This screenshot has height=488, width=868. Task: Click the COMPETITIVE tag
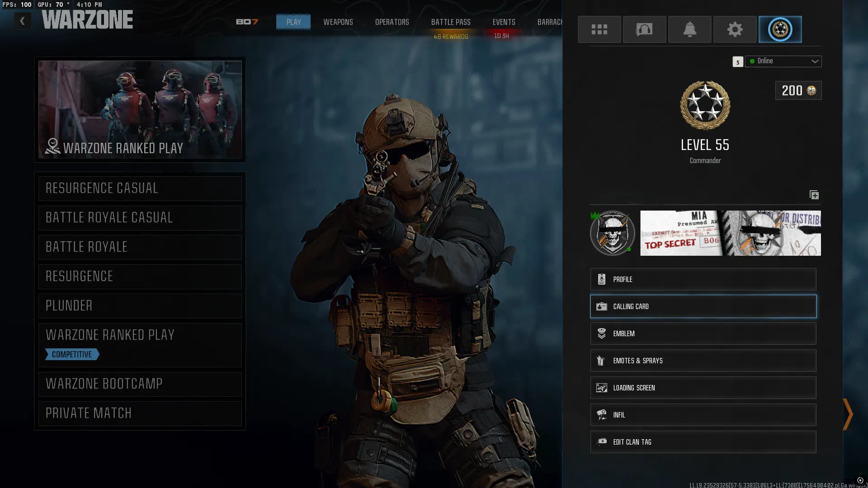click(72, 354)
